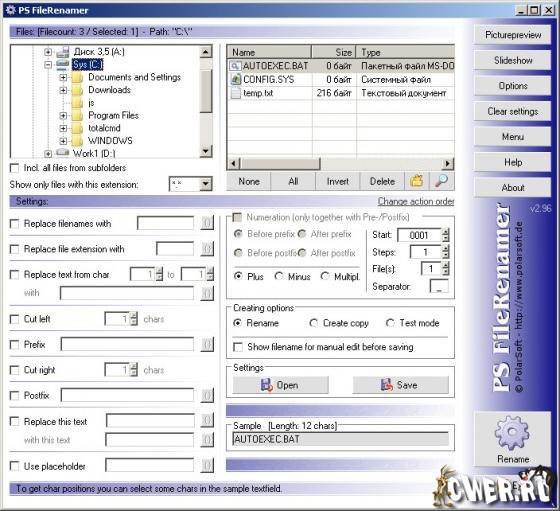Click the magnifier search icon beside Delete
560x511 pixels.
tap(441, 181)
